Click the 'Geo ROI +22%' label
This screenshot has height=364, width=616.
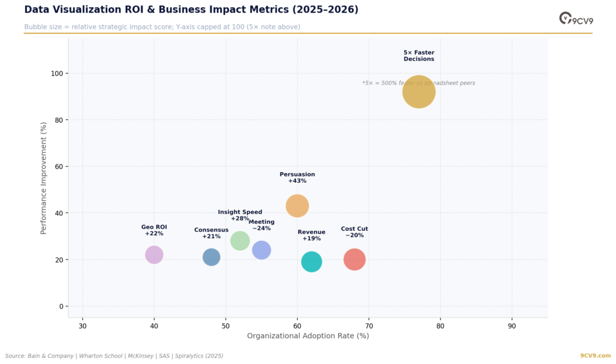(154, 230)
